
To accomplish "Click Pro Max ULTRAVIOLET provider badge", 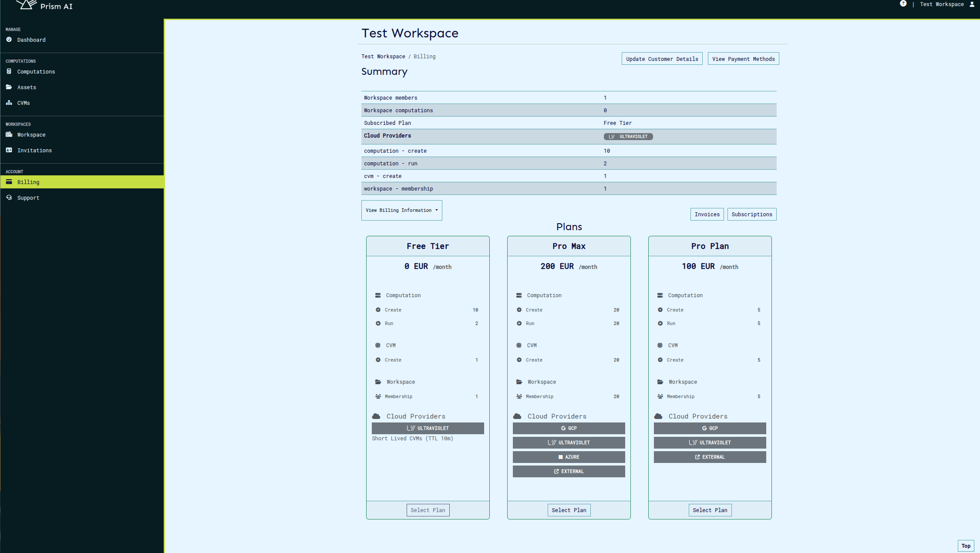I will pyautogui.click(x=569, y=442).
